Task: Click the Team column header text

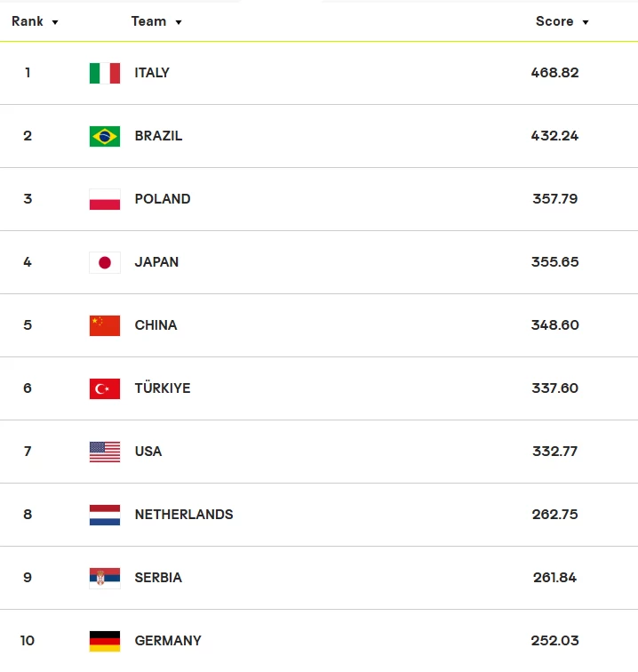Action: pyautogui.click(x=148, y=21)
